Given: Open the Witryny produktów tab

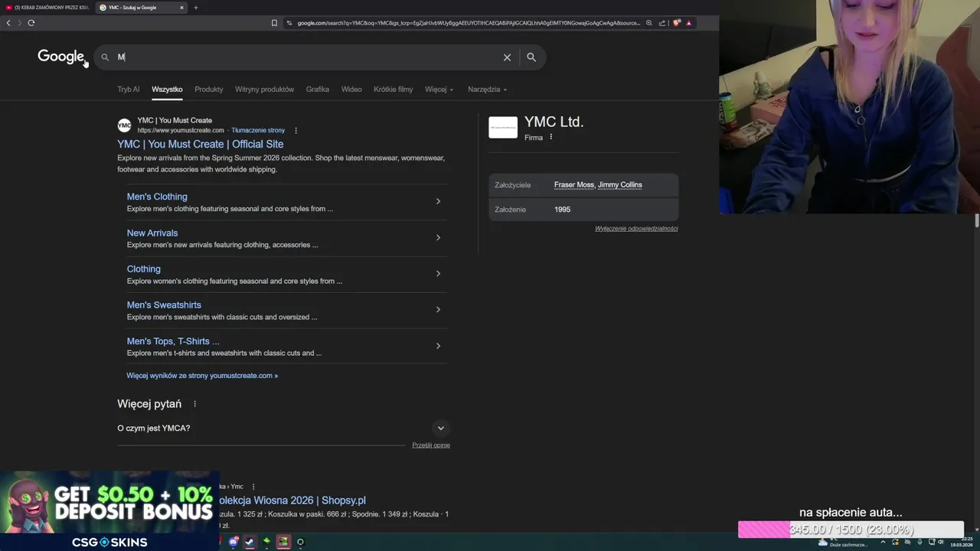Looking at the screenshot, I should 264,90.
